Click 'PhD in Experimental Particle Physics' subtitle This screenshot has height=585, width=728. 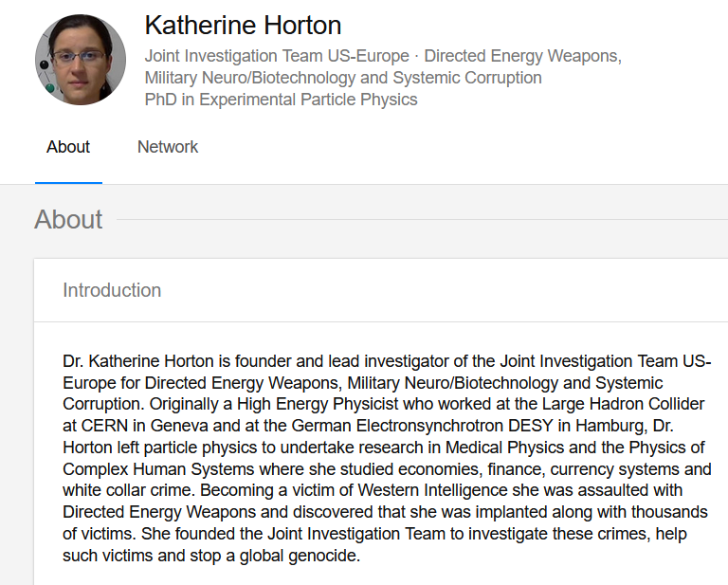pos(281,100)
